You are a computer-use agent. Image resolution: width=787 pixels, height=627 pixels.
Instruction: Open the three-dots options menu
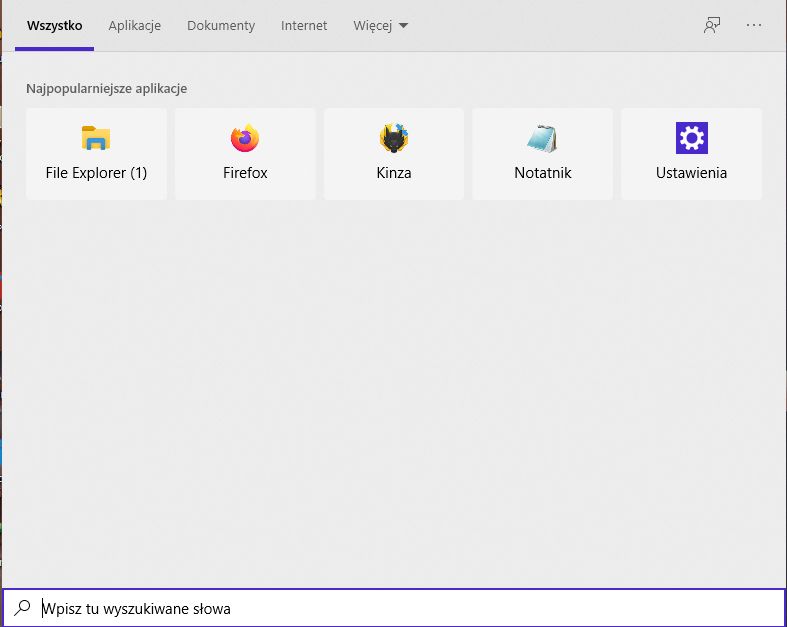(x=754, y=25)
